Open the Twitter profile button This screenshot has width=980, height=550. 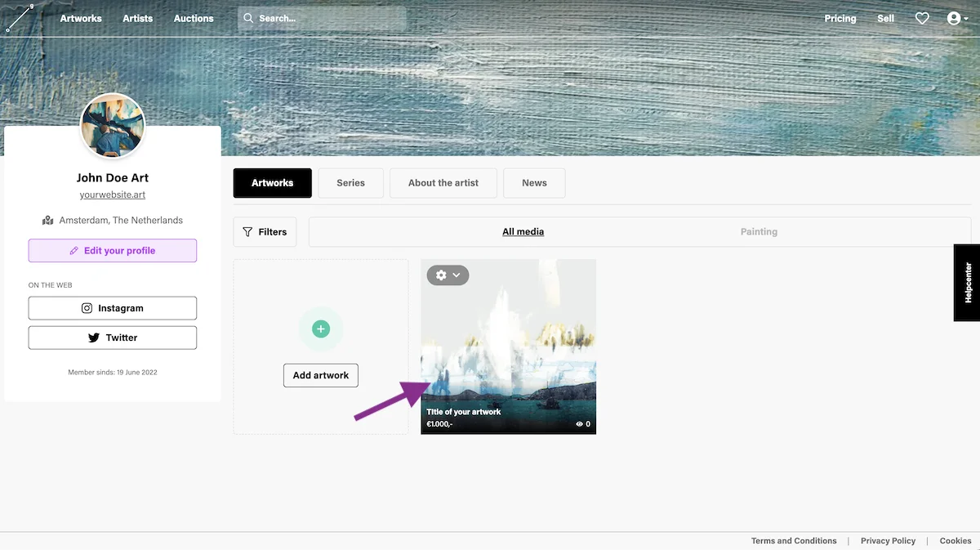[x=113, y=338]
